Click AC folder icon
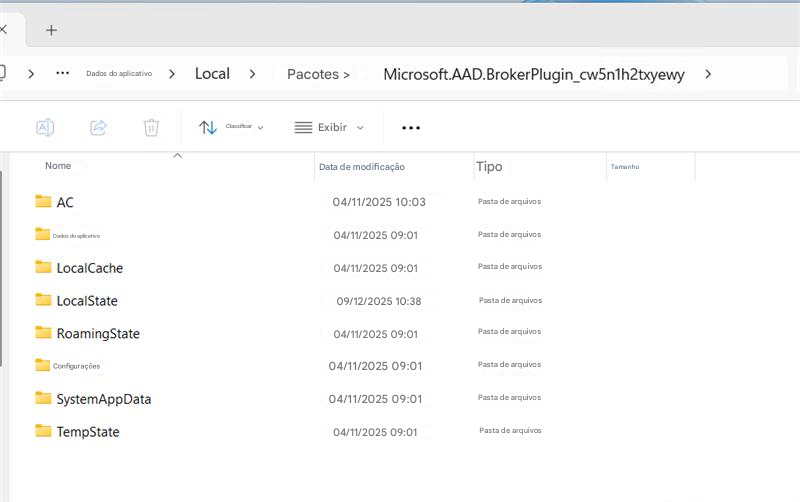Image resolution: width=800 pixels, height=502 pixels. tap(43, 201)
